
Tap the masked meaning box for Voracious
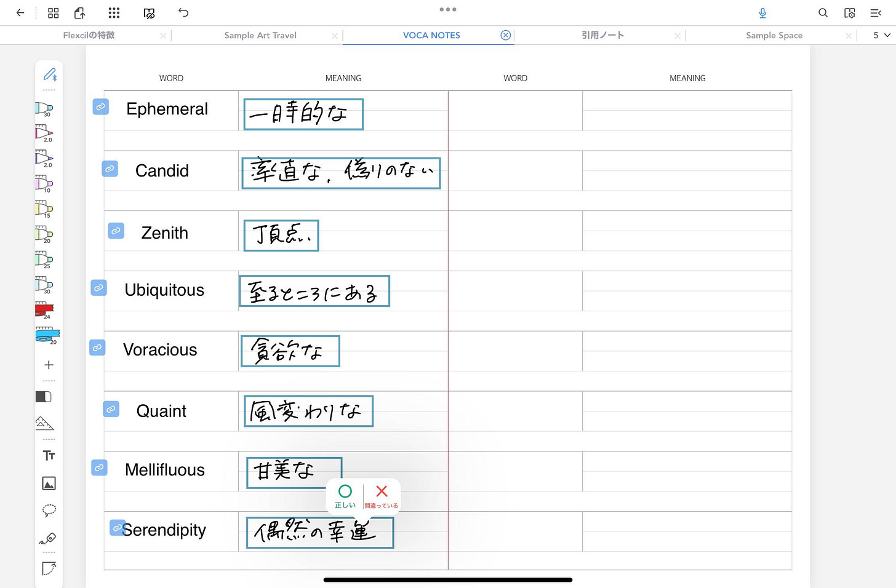tap(290, 351)
